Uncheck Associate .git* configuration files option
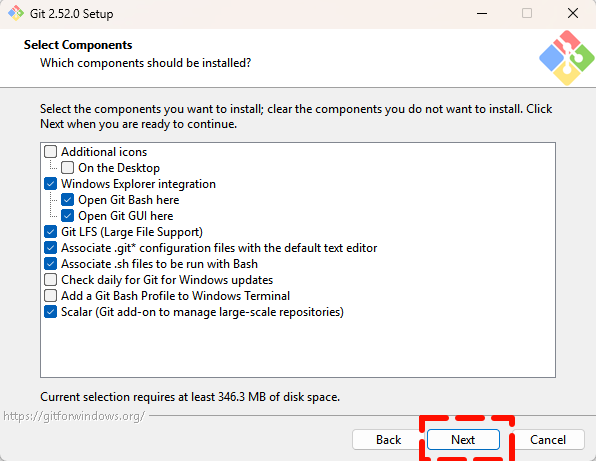 click(51, 247)
